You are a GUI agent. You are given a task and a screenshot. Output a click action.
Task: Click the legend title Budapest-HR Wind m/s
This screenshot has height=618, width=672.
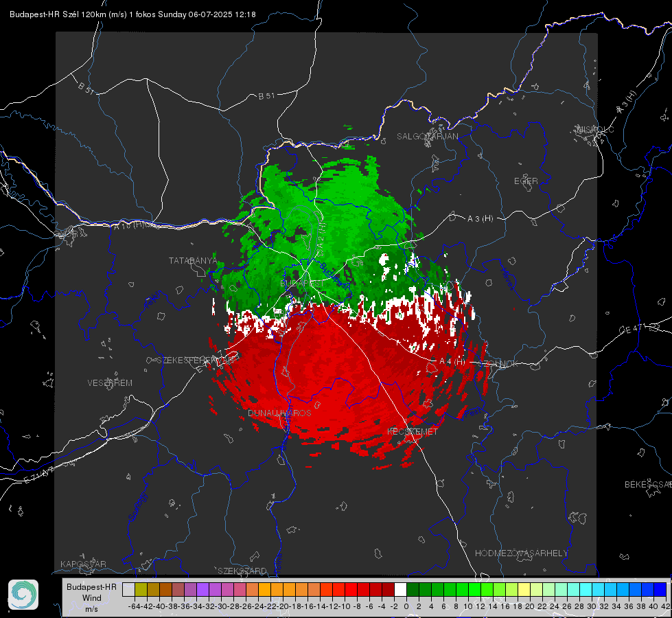pyautogui.click(x=92, y=598)
